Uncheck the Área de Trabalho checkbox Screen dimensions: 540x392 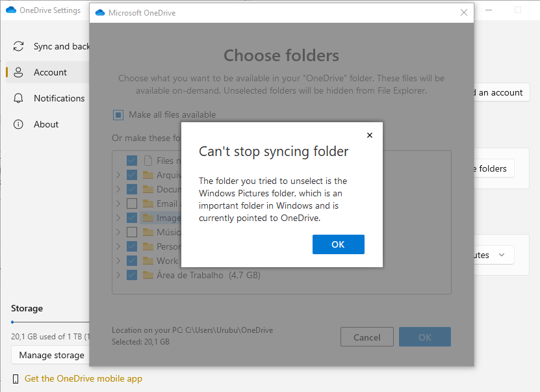[132, 275]
